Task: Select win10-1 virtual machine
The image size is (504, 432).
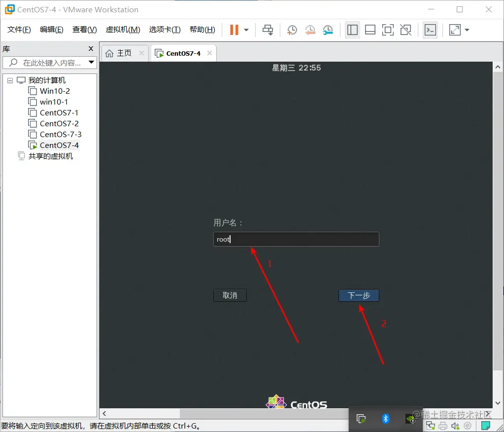Action: (54, 102)
